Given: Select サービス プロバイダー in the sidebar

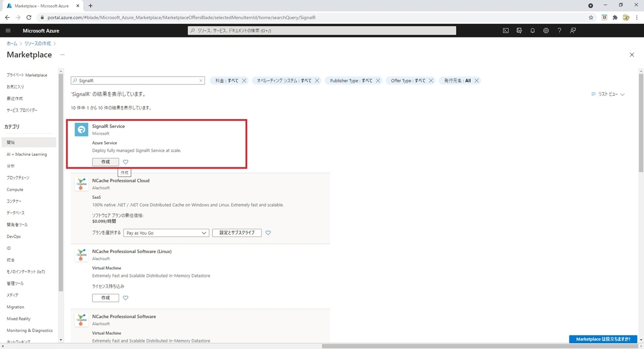Looking at the screenshot, I should point(22,110).
